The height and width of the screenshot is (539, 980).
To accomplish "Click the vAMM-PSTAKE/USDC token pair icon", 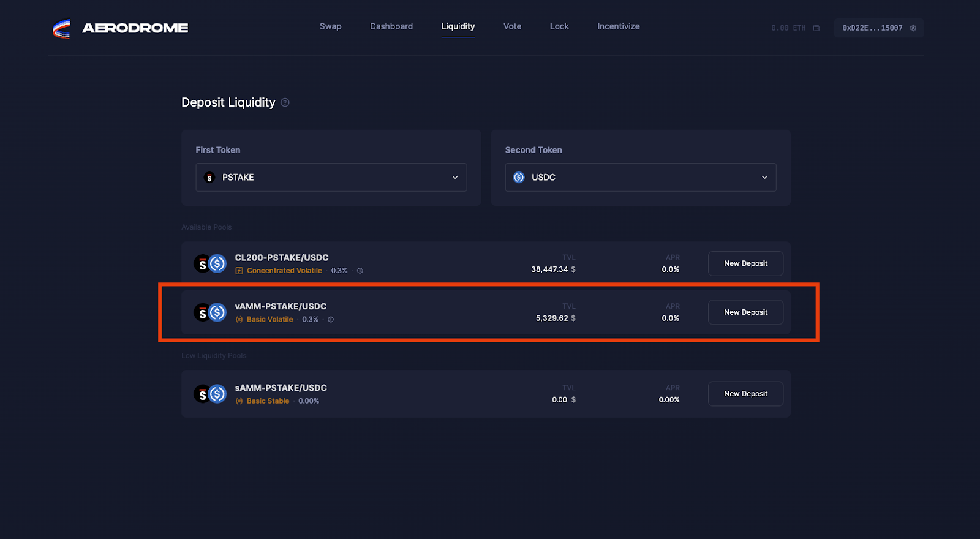I will [210, 313].
